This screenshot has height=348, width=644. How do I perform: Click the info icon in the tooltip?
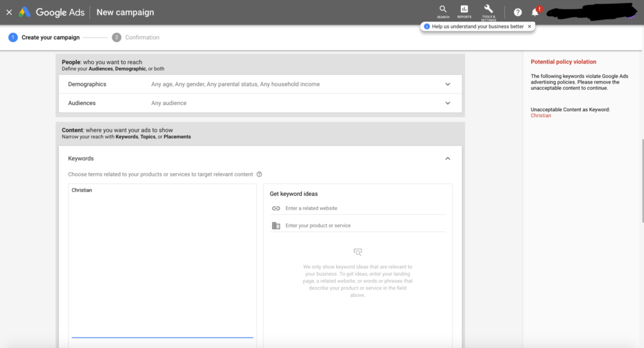pyautogui.click(x=427, y=26)
